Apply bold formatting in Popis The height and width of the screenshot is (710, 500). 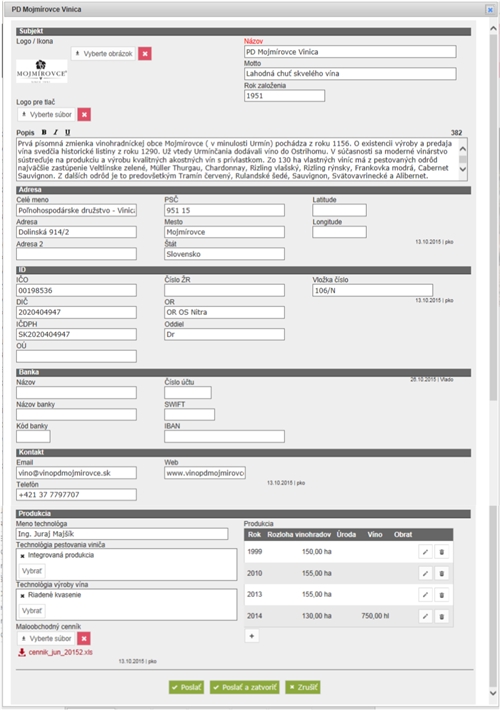tap(44, 132)
